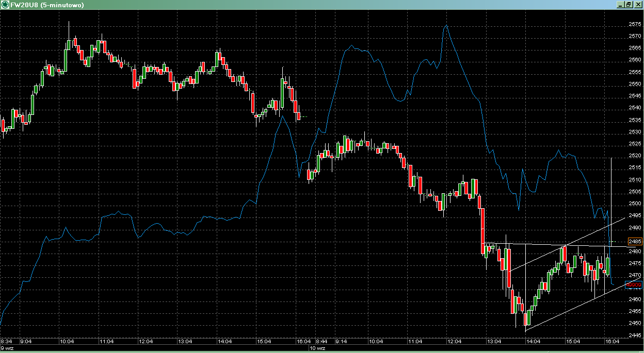Click the 2520 price axis label
The width and height of the screenshot is (644, 353).
pyautogui.click(x=635, y=156)
